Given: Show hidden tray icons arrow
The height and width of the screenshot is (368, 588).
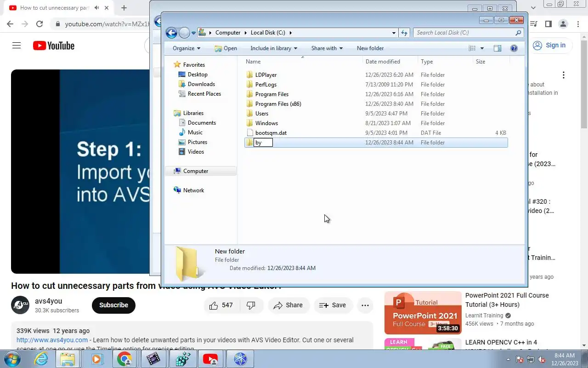Looking at the screenshot, I should click(x=508, y=359).
